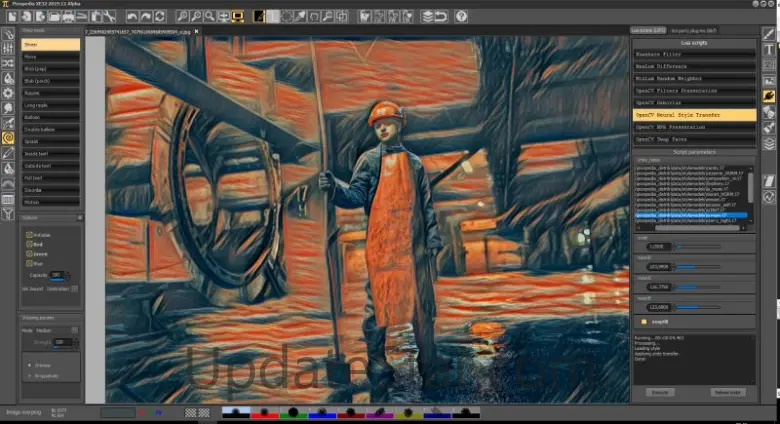Toggle the Red channel checkbox
The image size is (780, 424).
29,242
